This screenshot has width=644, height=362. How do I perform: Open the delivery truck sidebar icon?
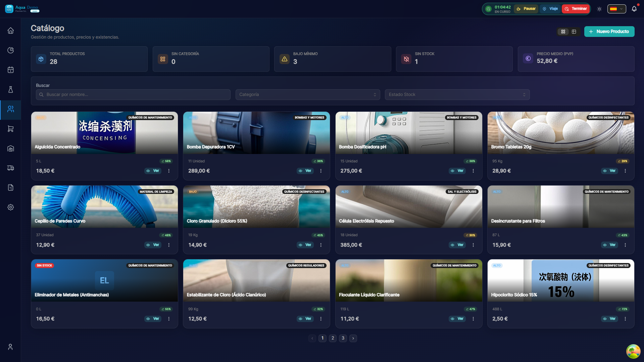[x=10, y=168]
